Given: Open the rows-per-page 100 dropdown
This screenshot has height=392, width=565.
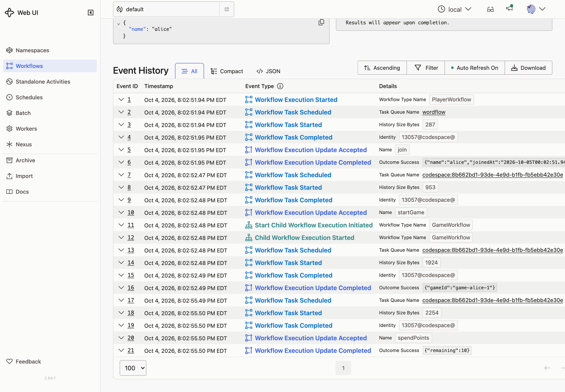Looking at the screenshot, I should click(133, 368).
